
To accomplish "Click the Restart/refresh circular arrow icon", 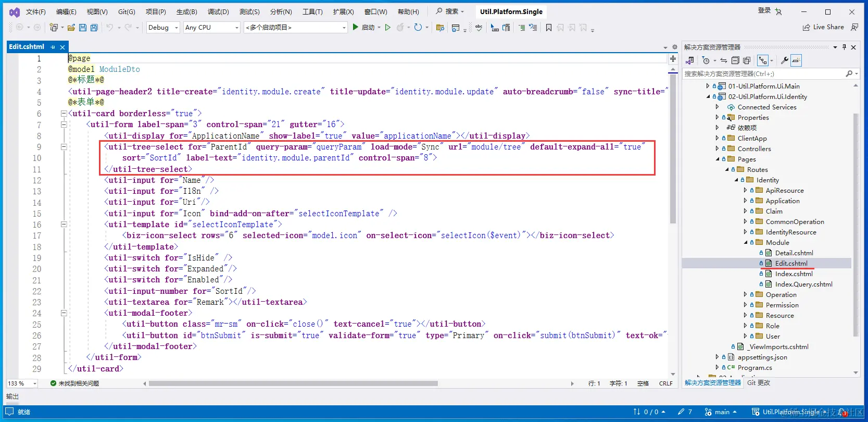I will [418, 27].
